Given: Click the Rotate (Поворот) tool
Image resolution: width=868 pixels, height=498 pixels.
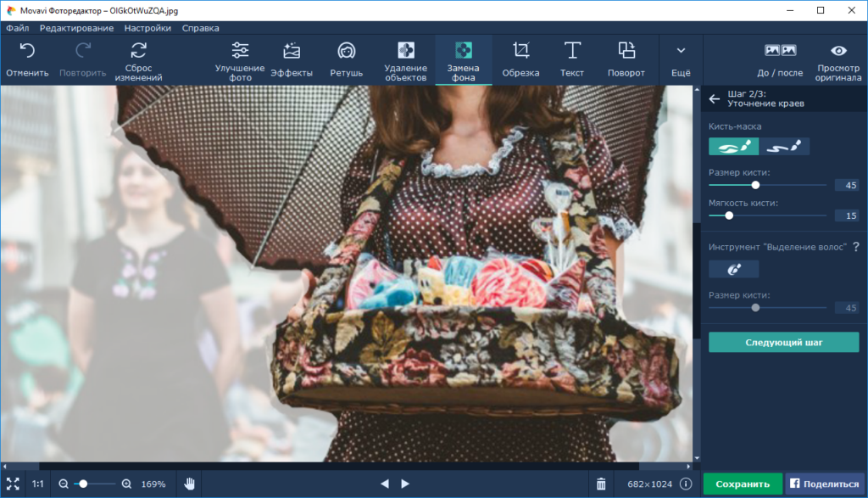Looking at the screenshot, I should [626, 59].
